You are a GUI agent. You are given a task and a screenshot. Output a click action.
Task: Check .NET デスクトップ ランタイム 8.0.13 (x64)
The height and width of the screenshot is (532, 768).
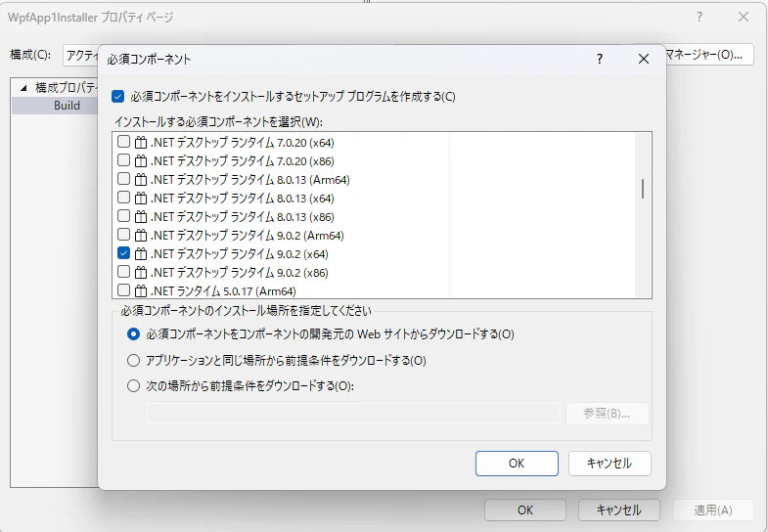coord(124,198)
